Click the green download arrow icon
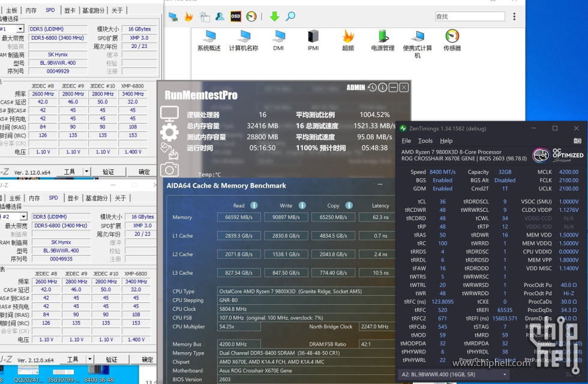The height and width of the screenshot is (384, 588). 275,17
